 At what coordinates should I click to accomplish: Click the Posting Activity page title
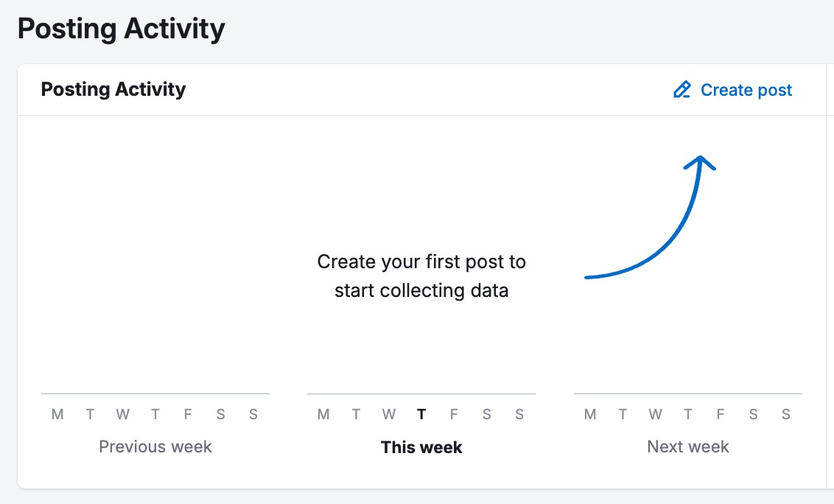[x=121, y=29]
